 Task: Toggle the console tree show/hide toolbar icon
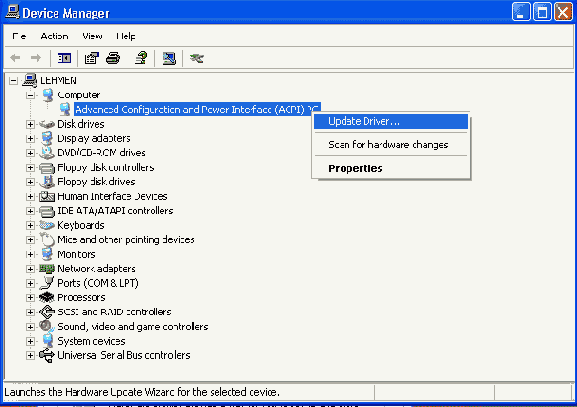[x=64, y=58]
